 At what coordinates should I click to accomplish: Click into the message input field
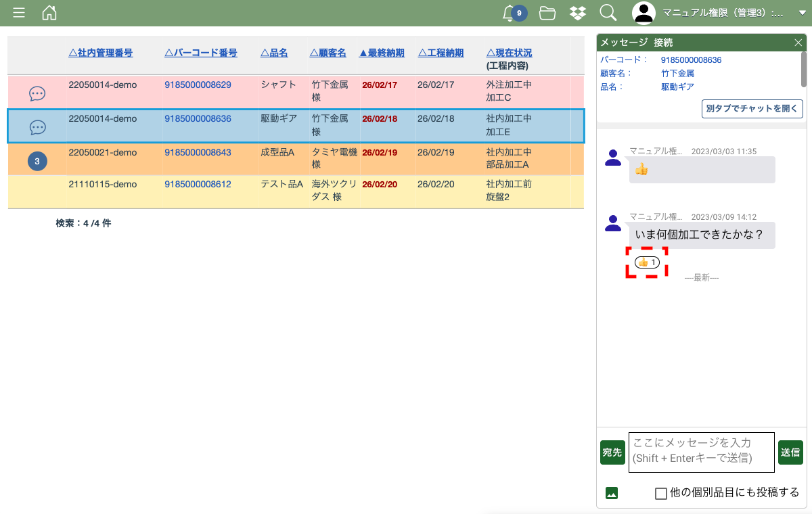tap(701, 451)
